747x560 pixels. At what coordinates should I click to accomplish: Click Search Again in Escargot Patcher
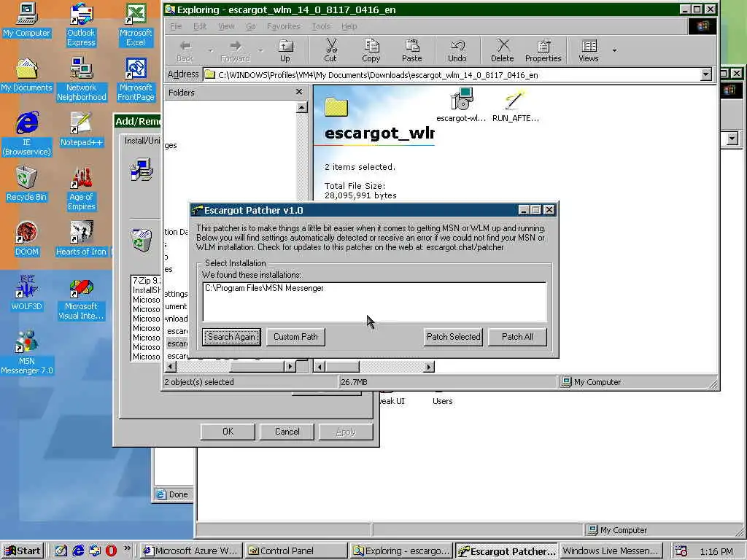point(231,337)
